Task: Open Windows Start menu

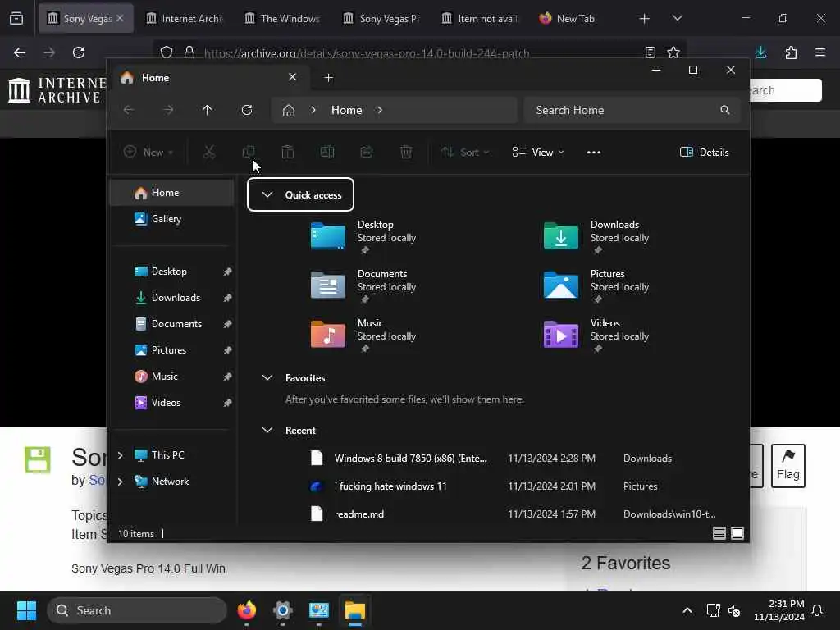Action: [x=26, y=610]
